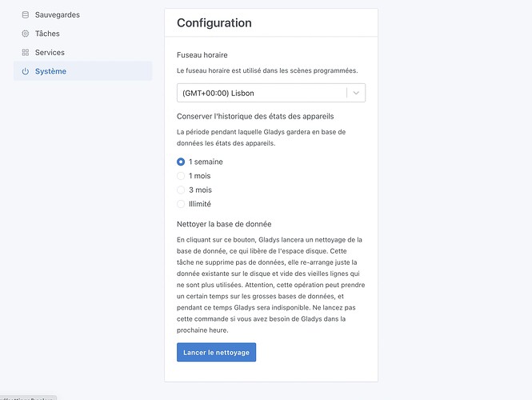This screenshot has height=400, width=532.
Task: Pick the '3 mois' radio button
Action: coord(181,190)
